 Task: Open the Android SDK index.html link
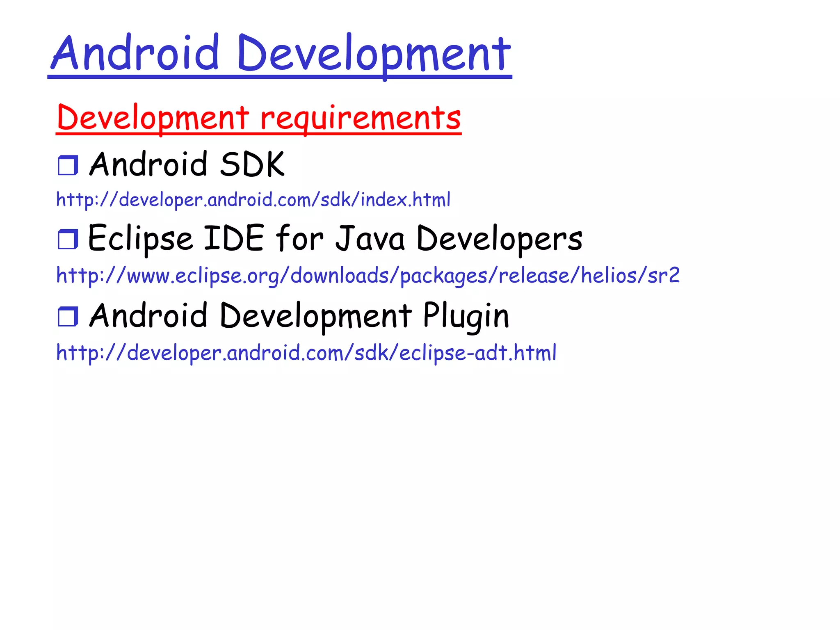click(x=253, y=200)
